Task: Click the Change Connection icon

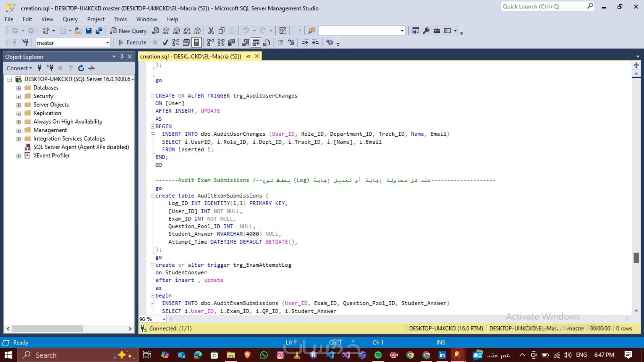Action: click(25, 43)
